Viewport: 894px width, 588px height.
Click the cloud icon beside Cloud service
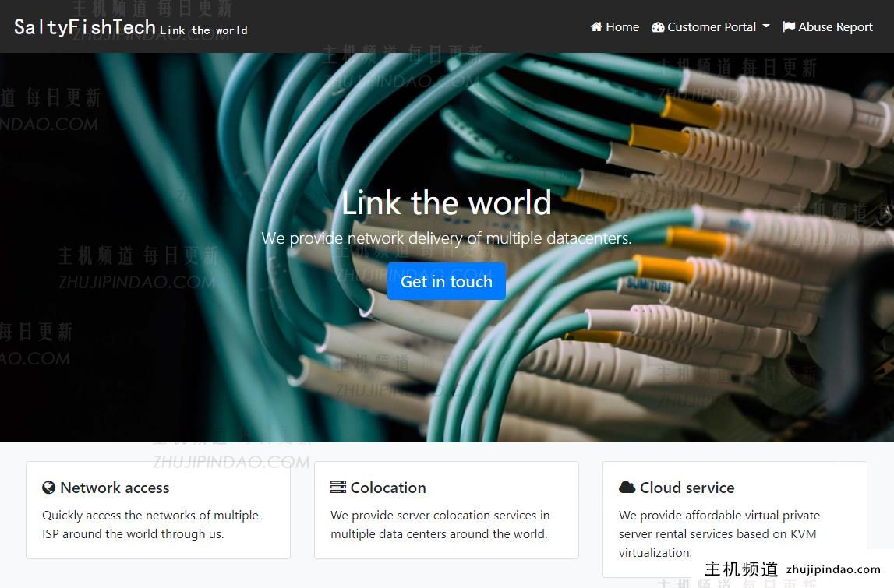[627, 488]
